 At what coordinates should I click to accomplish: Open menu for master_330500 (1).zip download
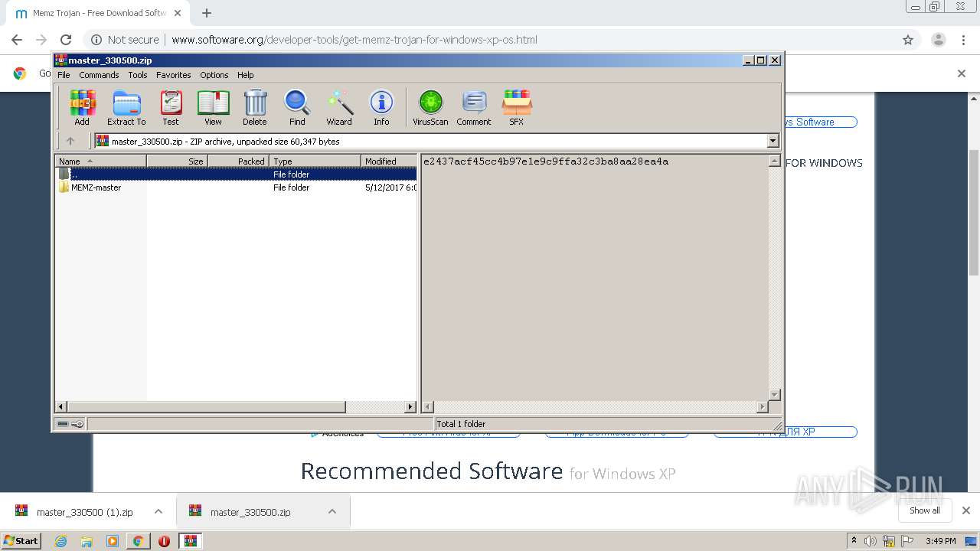158,511
